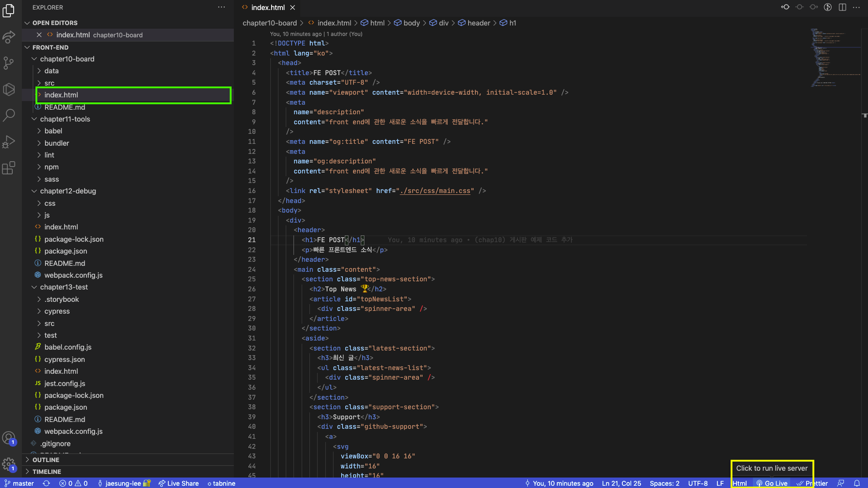Screen dimensions: 868x488
Task: Click the sync changes icon in status bar
Action: pyautogui.click(x=46, y=483)
